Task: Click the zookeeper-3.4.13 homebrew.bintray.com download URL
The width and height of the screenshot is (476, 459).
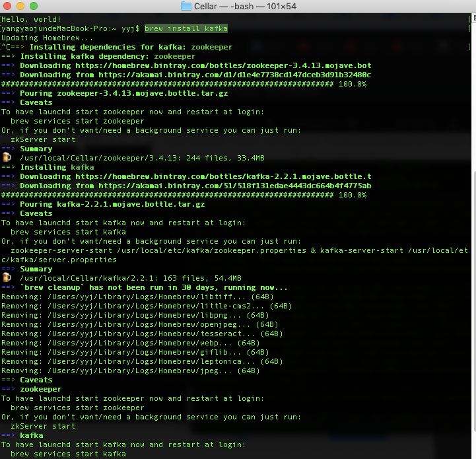Action: tap(223, 65)
